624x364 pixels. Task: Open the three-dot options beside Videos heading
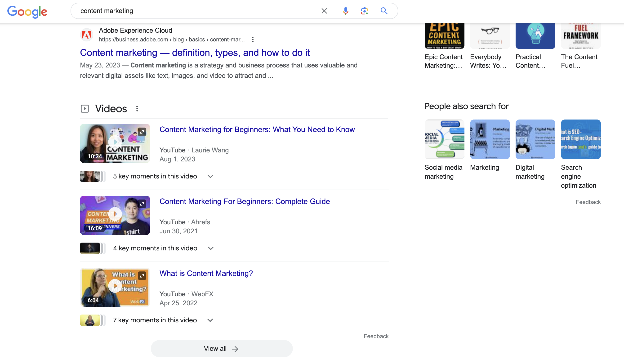pyautogui.click(x=137, y=108)
